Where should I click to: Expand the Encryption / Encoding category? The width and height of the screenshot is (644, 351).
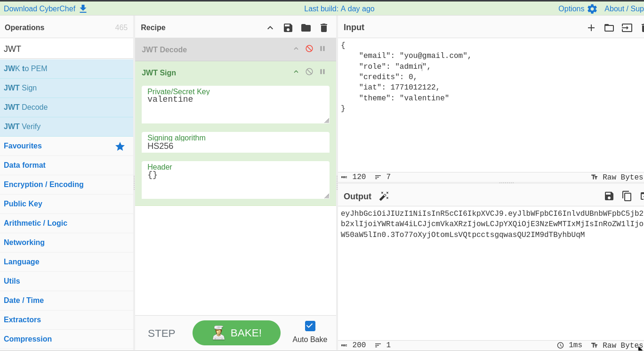(44, 185)
